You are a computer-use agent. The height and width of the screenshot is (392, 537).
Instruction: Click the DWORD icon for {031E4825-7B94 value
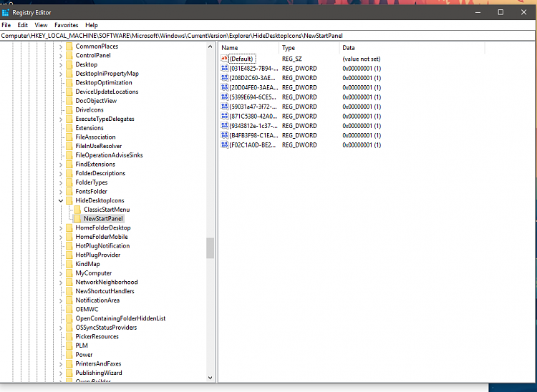(x=224, y=68)
